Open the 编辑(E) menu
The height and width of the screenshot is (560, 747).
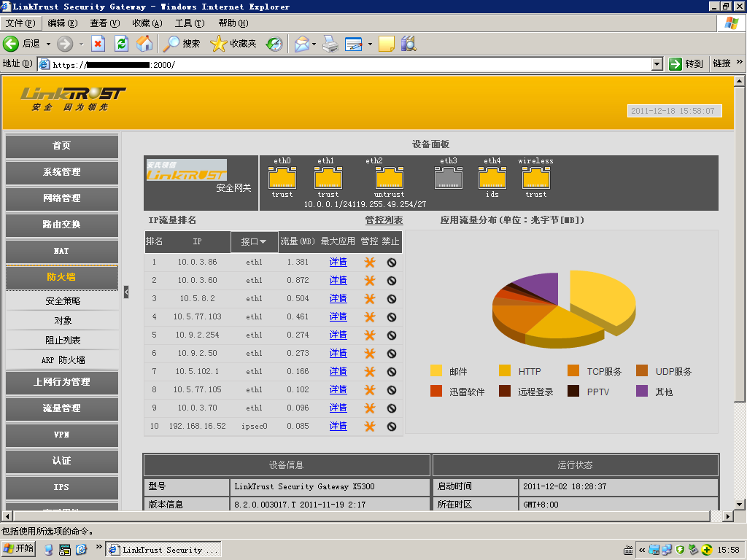point(63,23)
